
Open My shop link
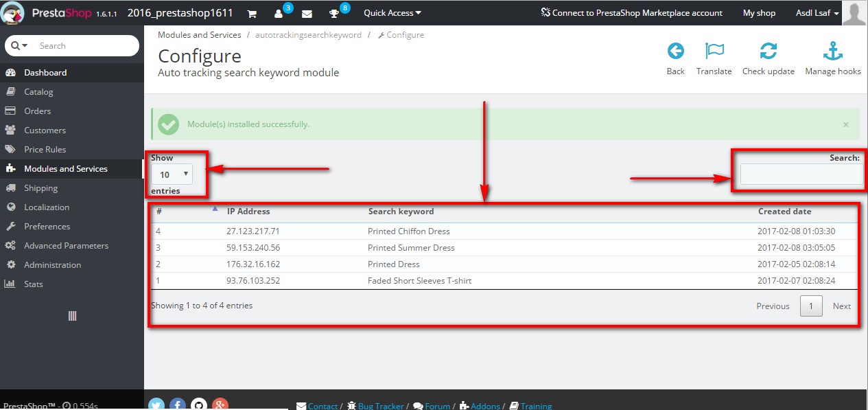pos(759,13)
